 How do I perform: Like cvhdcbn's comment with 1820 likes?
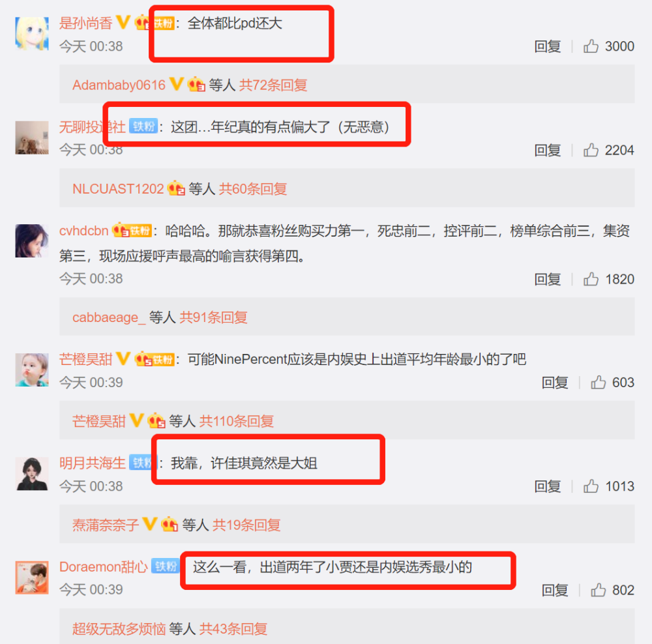(x=591, y=279)
